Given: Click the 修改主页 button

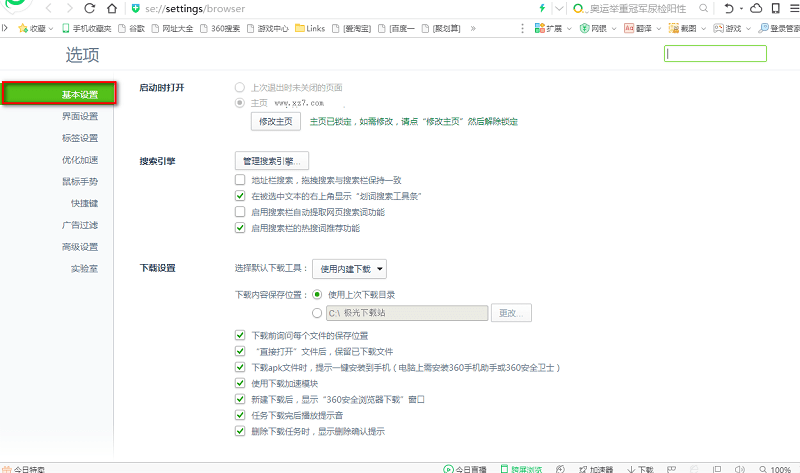Looking at the screenshot, I should (x=276, y=121).
